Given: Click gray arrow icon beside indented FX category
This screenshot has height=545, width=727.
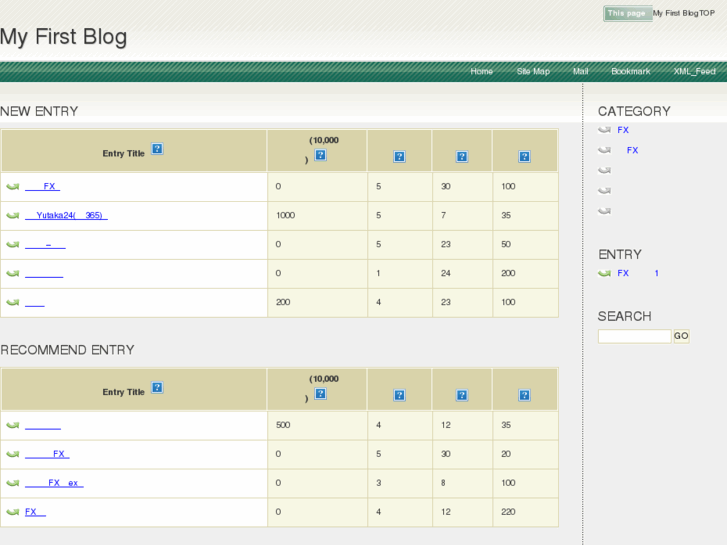Looking at the screenshot, I should [x=605, y=150].
